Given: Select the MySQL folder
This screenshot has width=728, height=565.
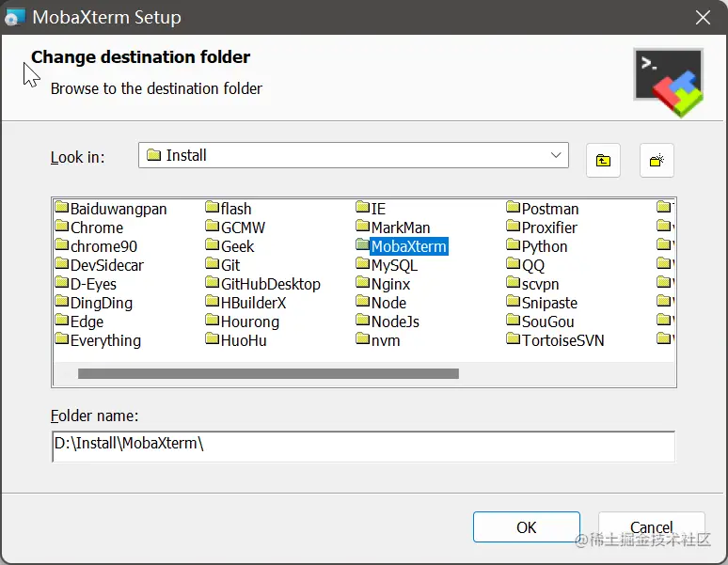Looking at the screenshot, I should coord(387,265).
